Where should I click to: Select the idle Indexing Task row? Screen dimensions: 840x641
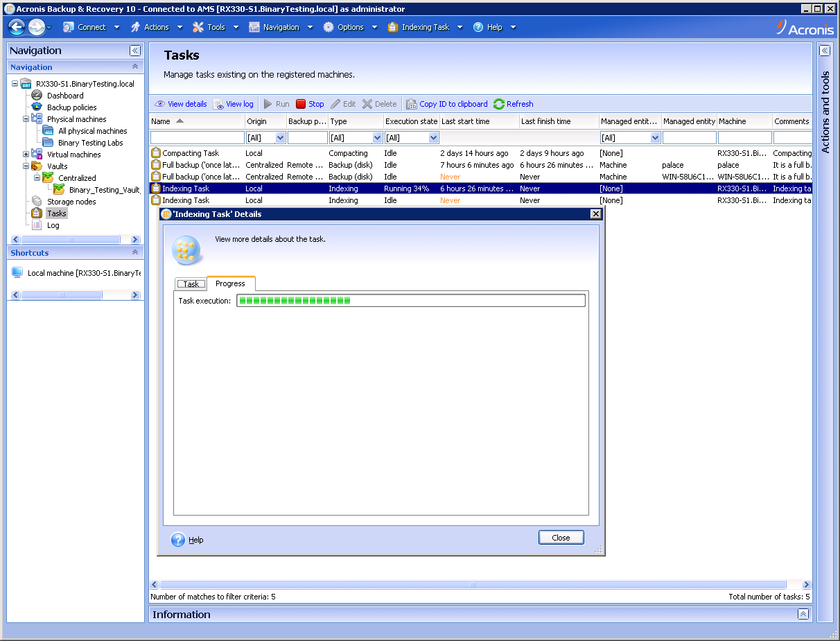480,200
